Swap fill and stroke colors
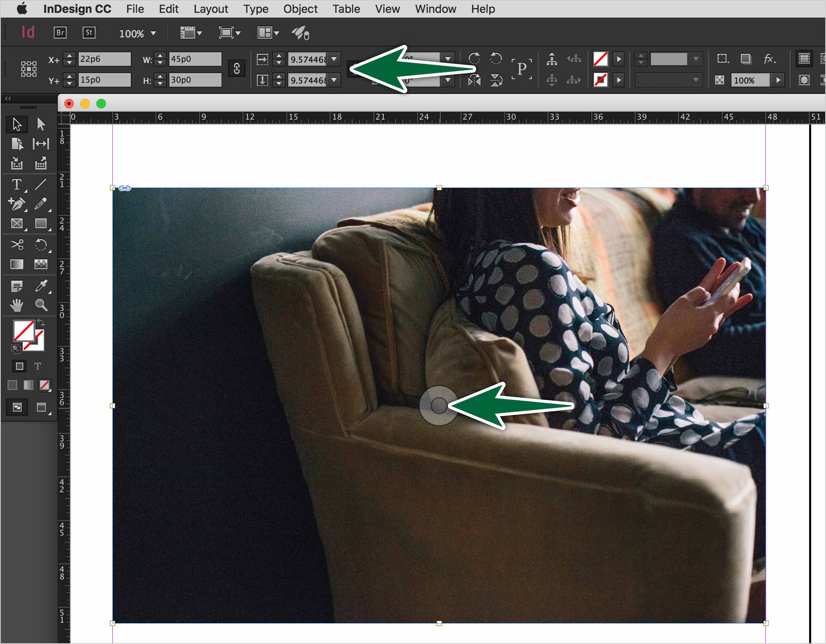 [40, 322]
